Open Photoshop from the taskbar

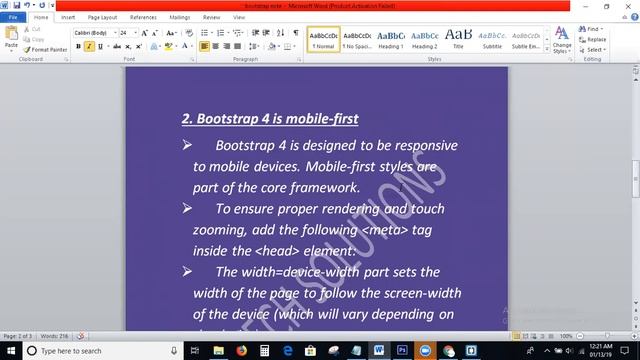click(402, 351)
